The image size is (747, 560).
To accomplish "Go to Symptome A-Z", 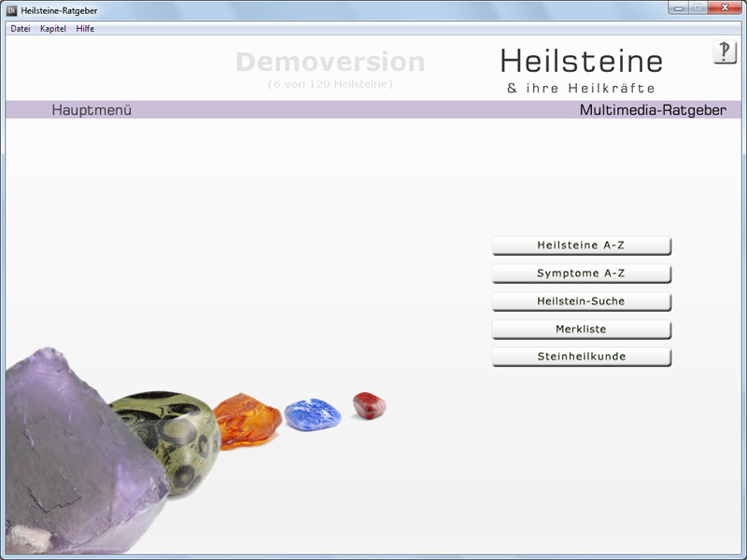I will coord(581,273).
